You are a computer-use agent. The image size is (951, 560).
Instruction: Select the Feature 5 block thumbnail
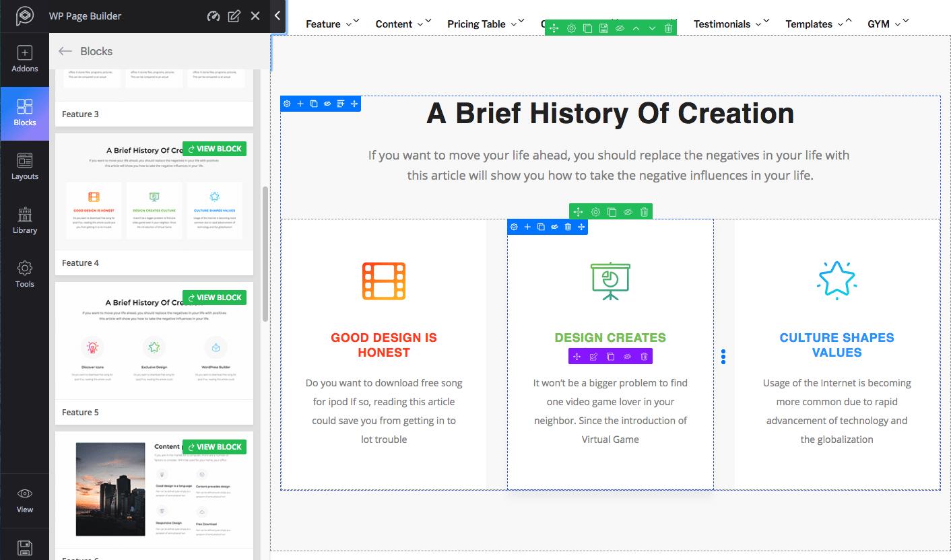pos(154,340)
